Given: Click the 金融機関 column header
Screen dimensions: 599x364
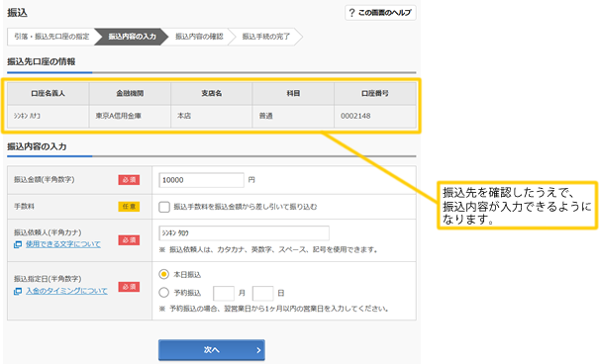Looking at the screenshot, I should 130,94.
